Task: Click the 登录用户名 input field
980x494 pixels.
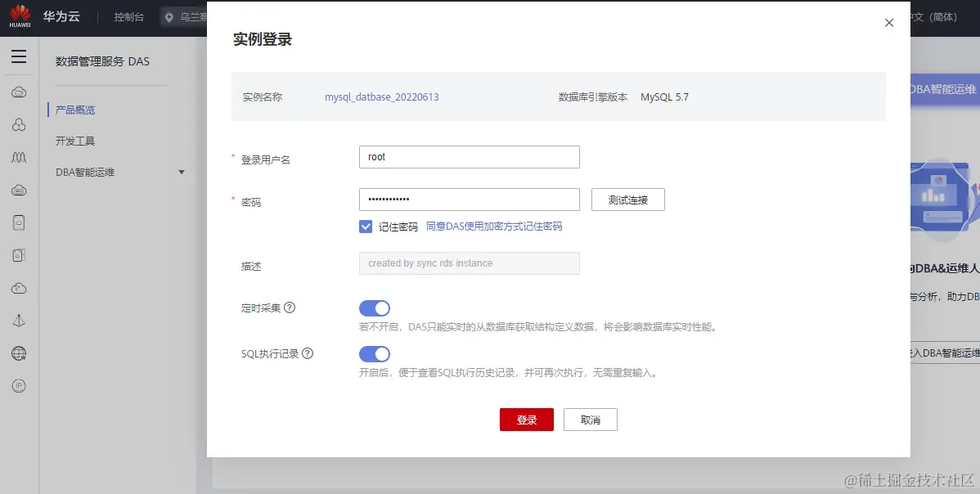Action: coord(470,157)
